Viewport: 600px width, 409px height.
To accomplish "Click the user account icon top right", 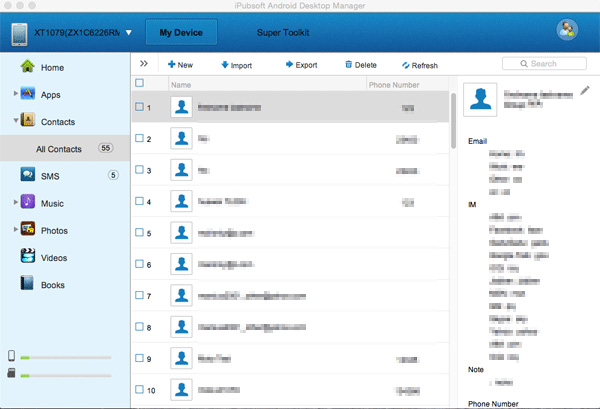I will click(568, 30).
